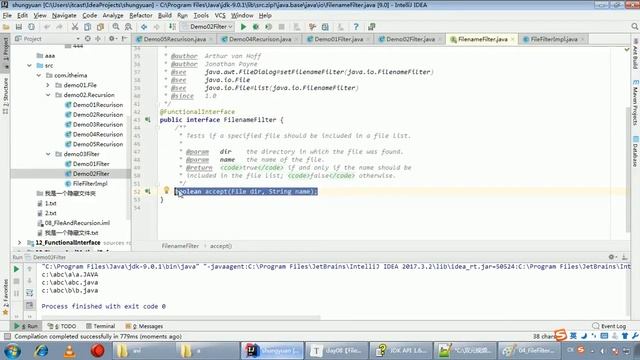
Task: Open the Database side panel
Action: point(635,151)
